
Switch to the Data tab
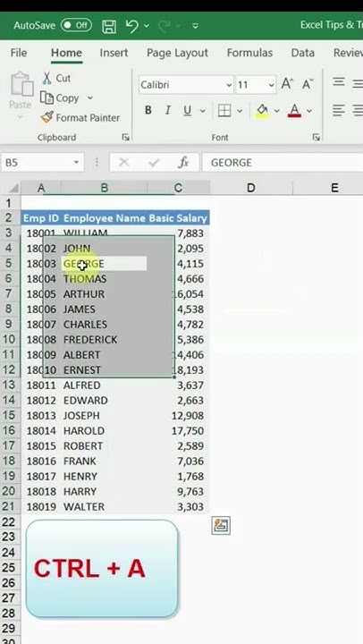[x=302, y=53]
